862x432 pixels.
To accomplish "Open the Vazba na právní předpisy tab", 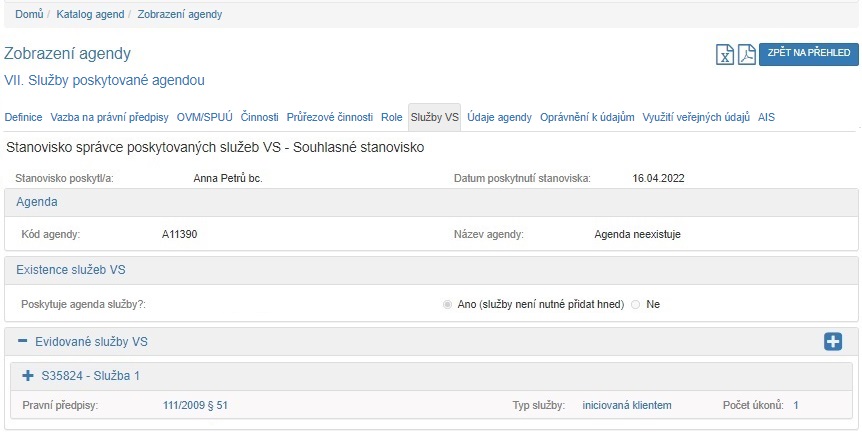I will click(109, 117).
